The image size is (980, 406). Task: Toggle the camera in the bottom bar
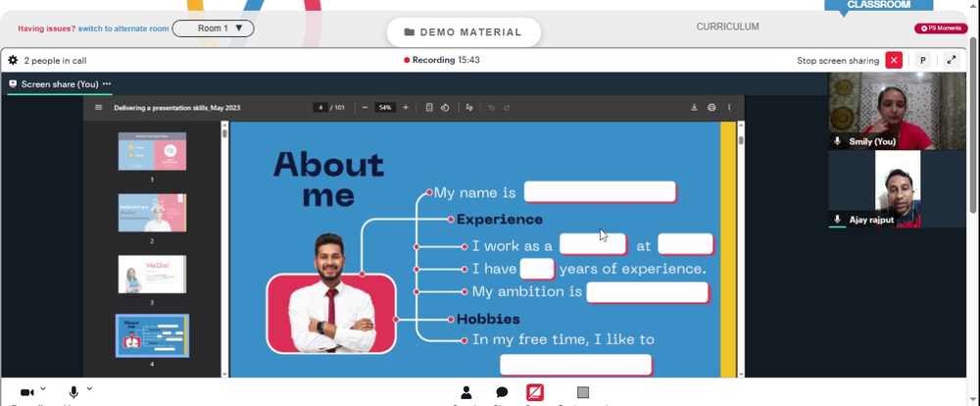(x=26, y=392)
